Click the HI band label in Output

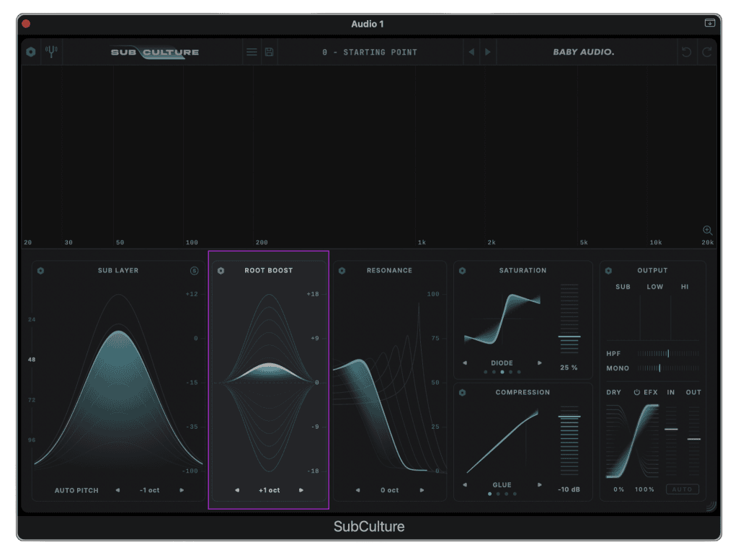[x=685, y=287]
